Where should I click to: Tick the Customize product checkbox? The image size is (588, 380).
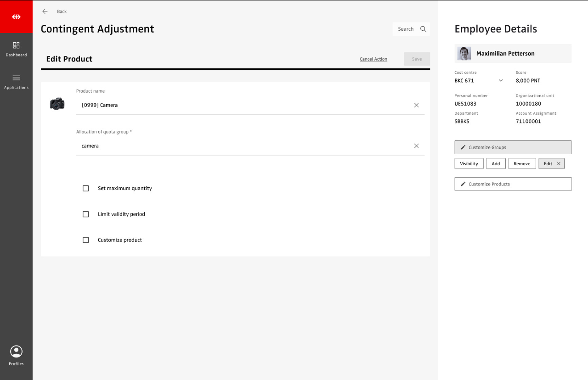point(86,240)
